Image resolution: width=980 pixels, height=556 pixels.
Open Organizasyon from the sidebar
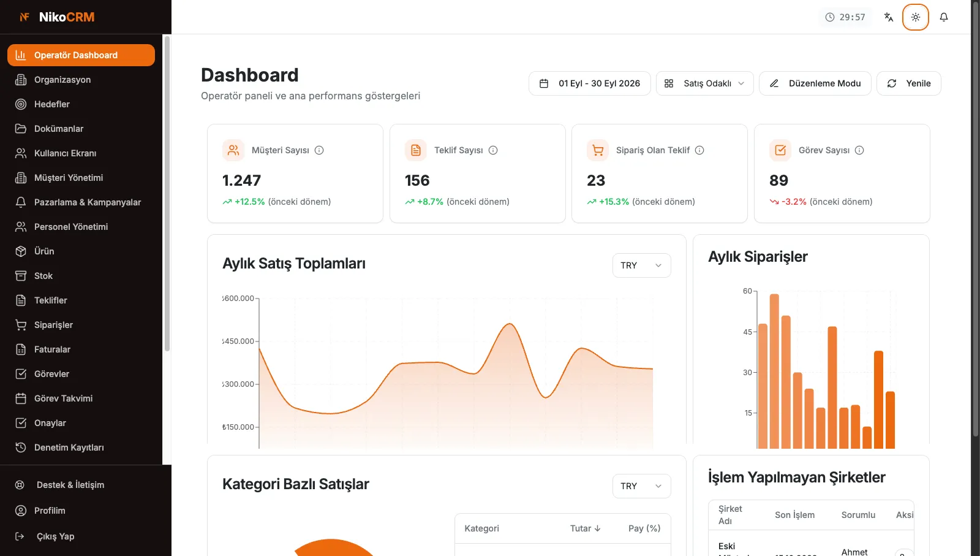tap(81, 80)
